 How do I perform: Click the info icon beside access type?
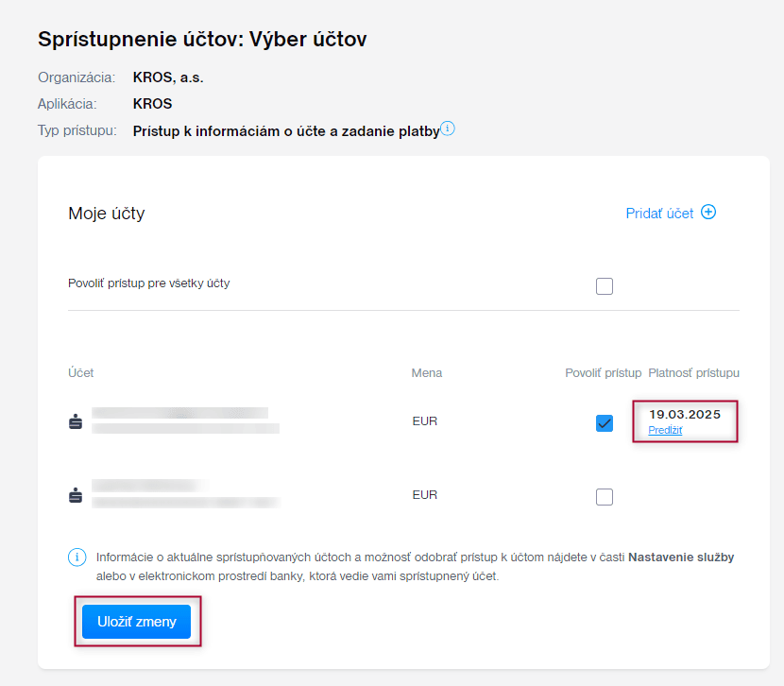[x=448, y=129]
